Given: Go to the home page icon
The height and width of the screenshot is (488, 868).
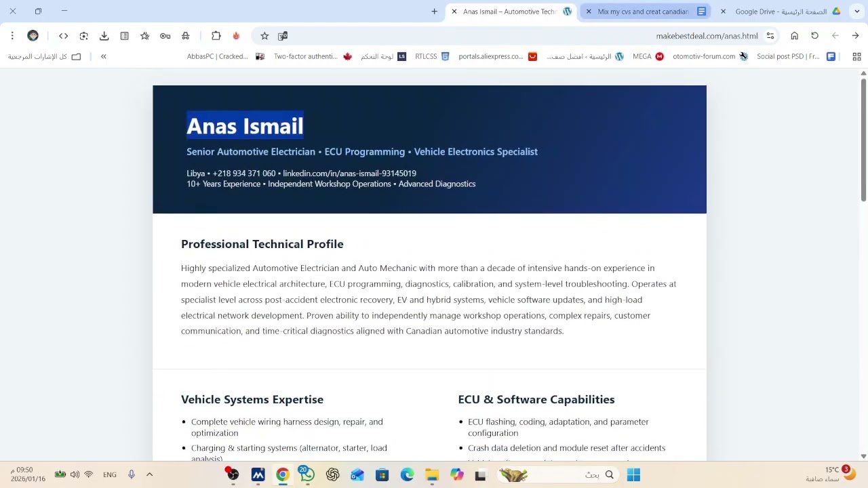Looking at the screenshot, I should click(794, 36).
